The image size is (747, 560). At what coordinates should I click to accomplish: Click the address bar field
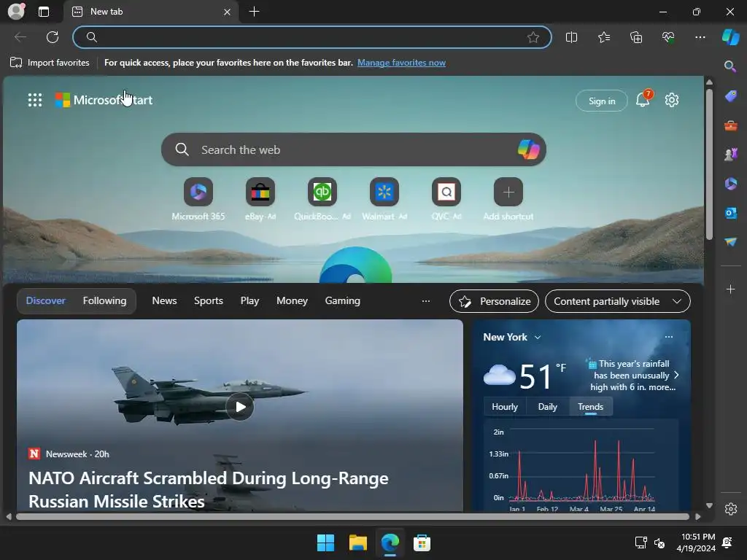point(312,37)
